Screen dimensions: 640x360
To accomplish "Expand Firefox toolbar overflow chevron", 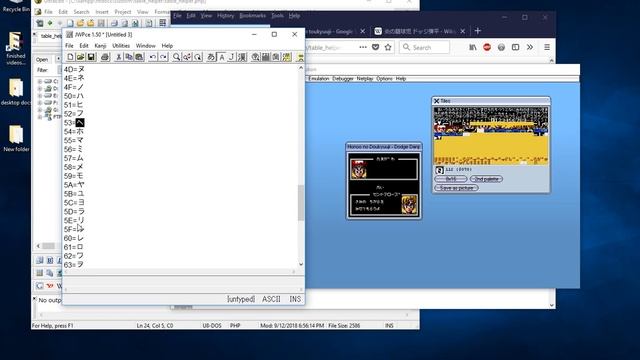I will (530, 47).
